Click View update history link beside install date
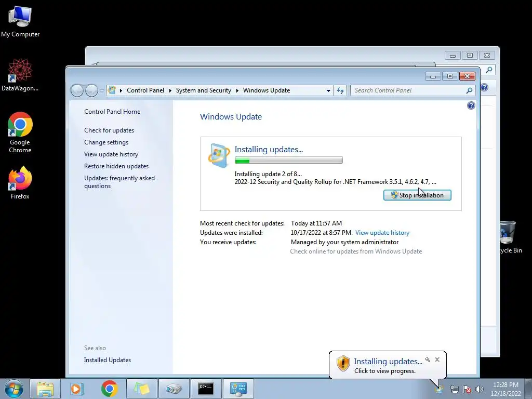532x399 pixels. [x=382, y=233]
